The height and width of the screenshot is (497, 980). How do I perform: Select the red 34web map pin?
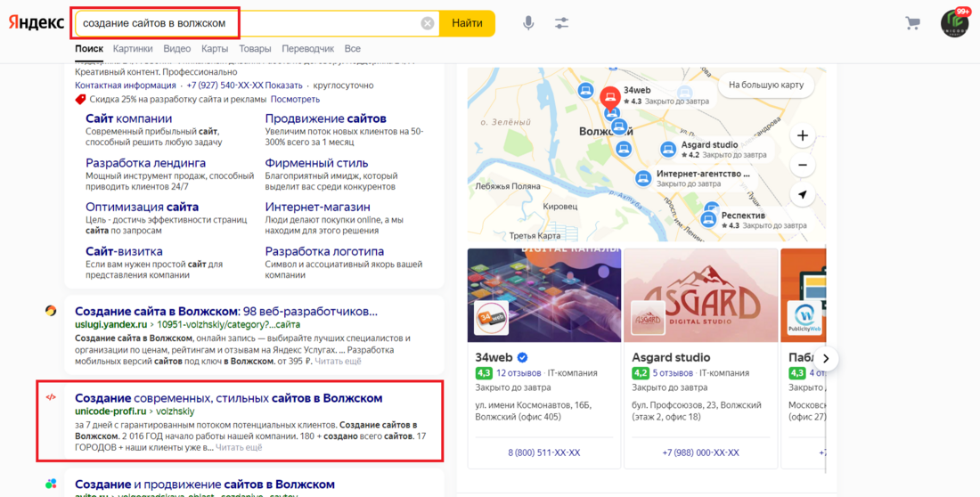click(x=610, y=96)
